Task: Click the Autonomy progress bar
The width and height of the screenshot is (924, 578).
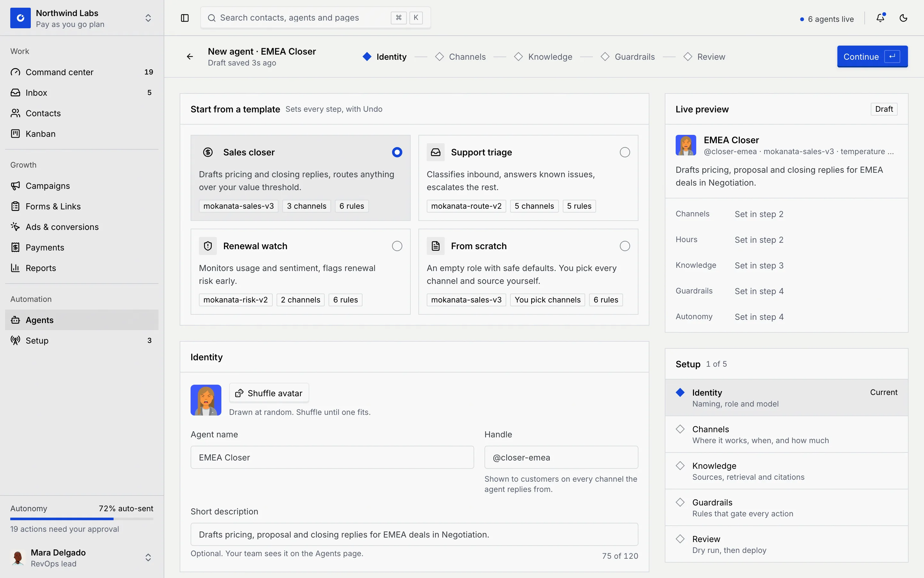Action: pyautogui.click(x=82, y=519)
